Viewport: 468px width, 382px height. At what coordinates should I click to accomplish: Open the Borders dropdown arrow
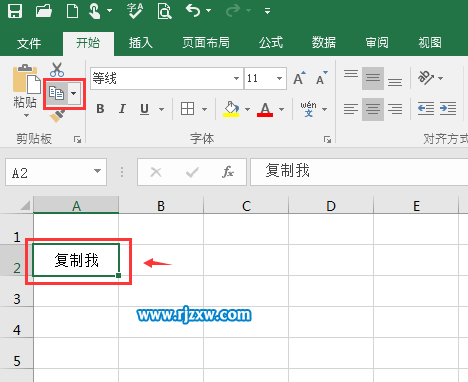(205, 109)
